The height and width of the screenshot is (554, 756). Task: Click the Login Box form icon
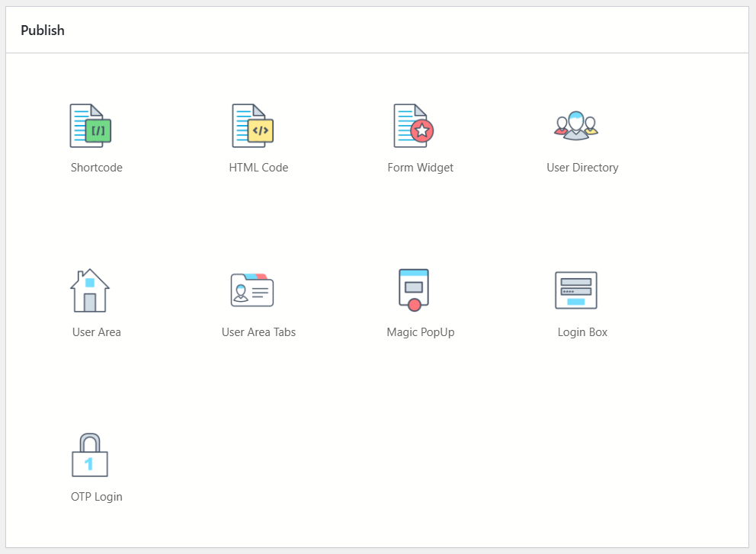click(575, 290)
